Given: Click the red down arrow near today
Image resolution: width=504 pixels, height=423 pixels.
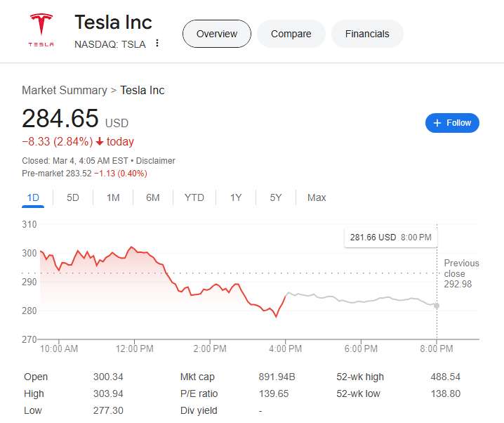Looking at the screenshot, I should (x=100, y=142).
